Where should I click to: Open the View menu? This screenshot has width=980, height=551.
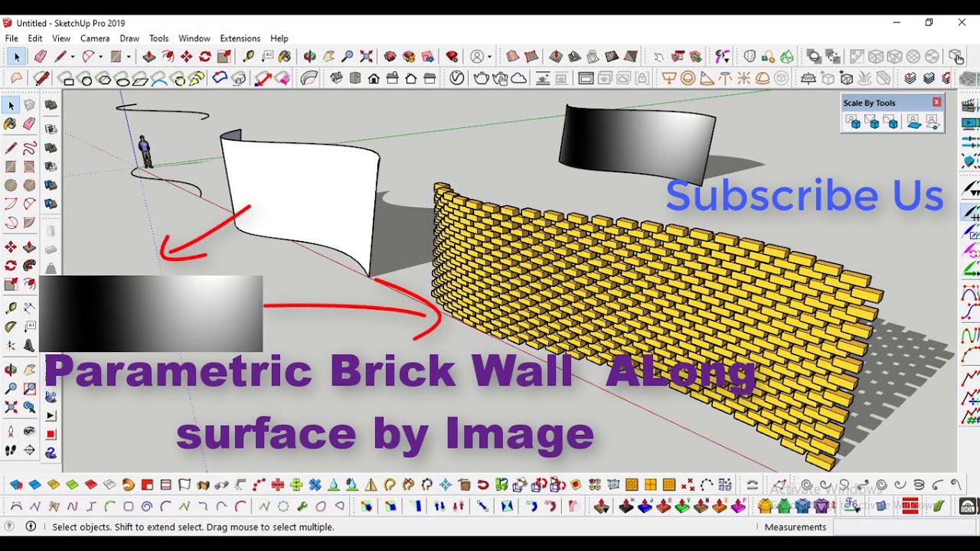coord(61,38)
